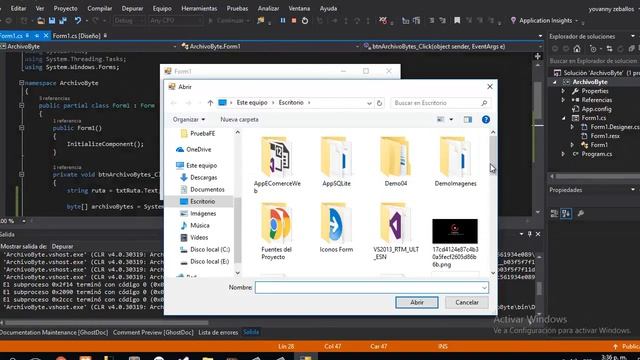This screenshot has height=360, width=640.
Task: Change the view using the view icon
Action: [x=441, y=120]
